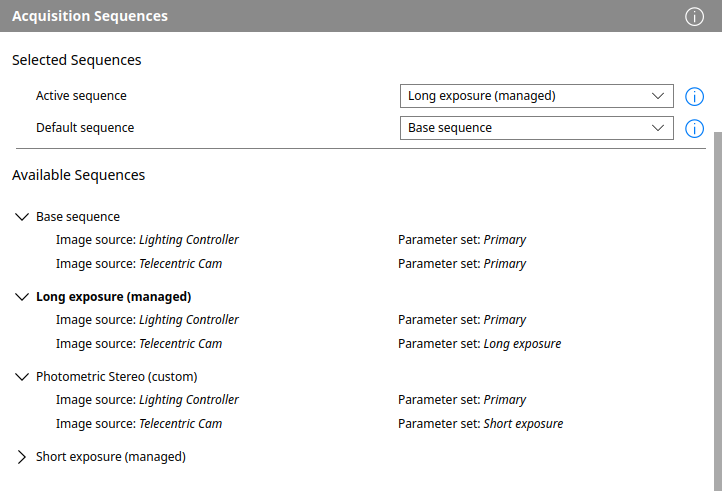Select the Short exposure (managed) sequence
The width and height of the screenshot is (722, 491).
click(x=110, y=457)
